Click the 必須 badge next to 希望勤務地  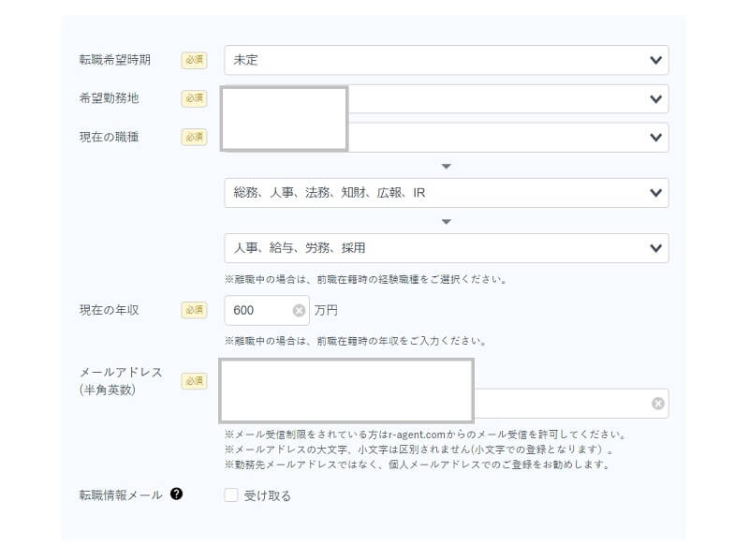[x=194, y=98]
